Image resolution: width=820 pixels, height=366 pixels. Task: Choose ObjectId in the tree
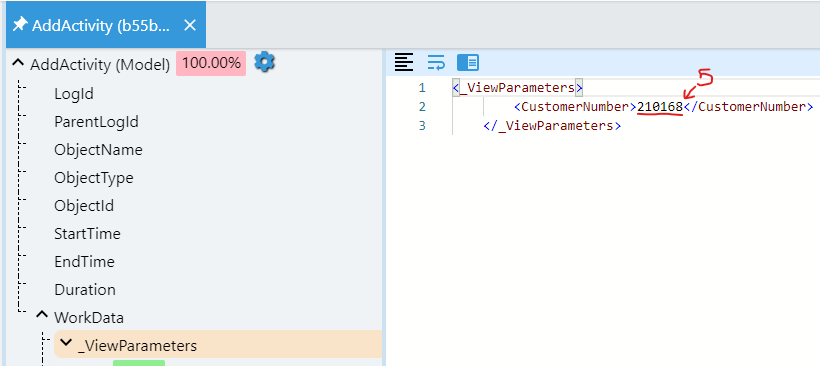[84, 206]
